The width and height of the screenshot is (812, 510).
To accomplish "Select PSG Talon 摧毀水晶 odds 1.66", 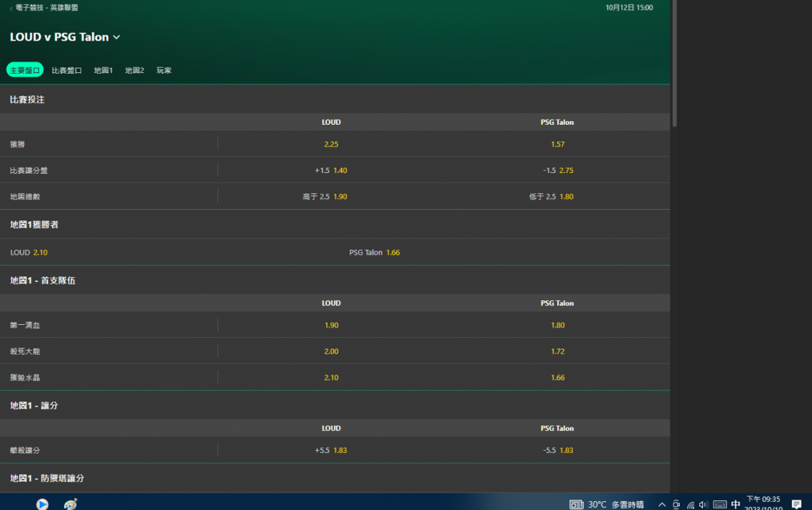I will pos(558,378).
